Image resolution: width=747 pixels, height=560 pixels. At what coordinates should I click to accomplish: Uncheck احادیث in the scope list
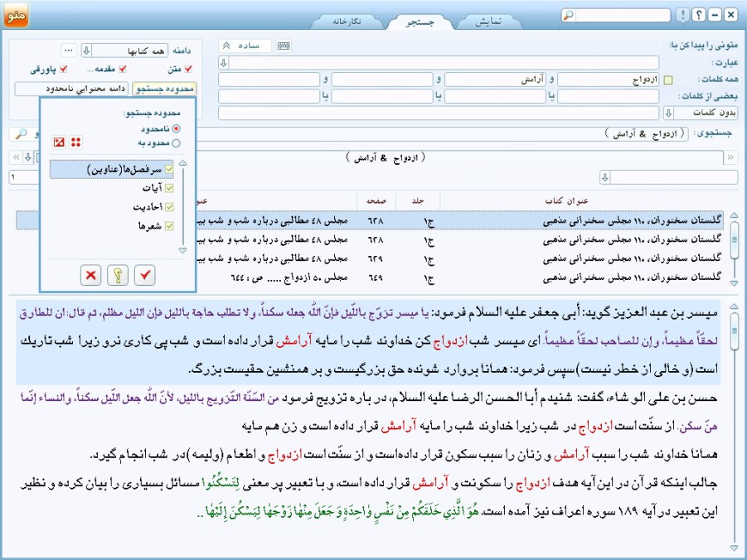pyautogui.click(x=169, y=207)
